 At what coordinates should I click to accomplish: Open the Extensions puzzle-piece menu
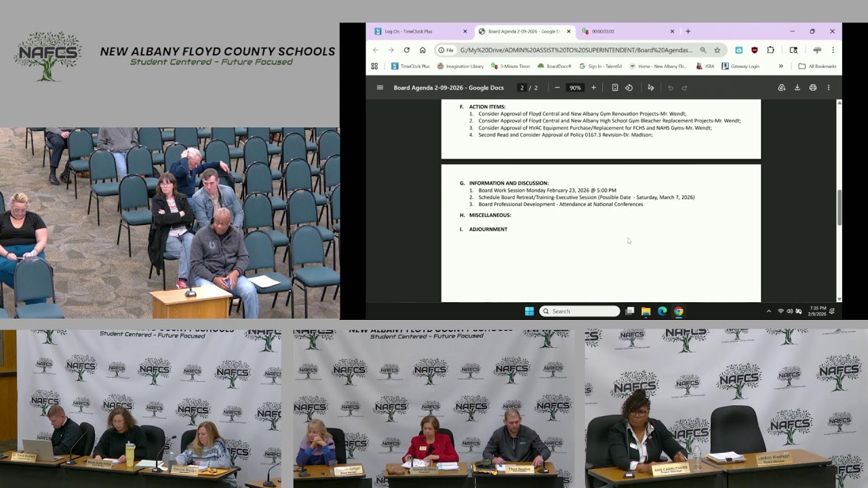pos(770,50)
